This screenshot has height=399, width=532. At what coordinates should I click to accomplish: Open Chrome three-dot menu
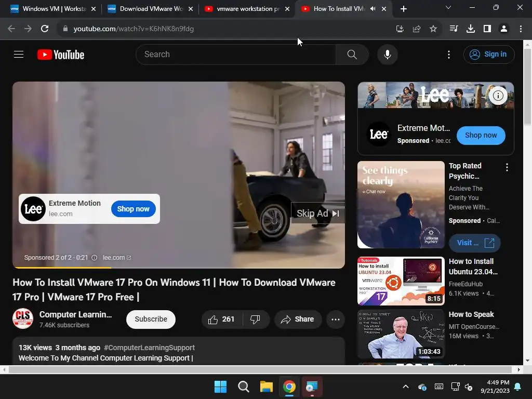pos(521,29)
